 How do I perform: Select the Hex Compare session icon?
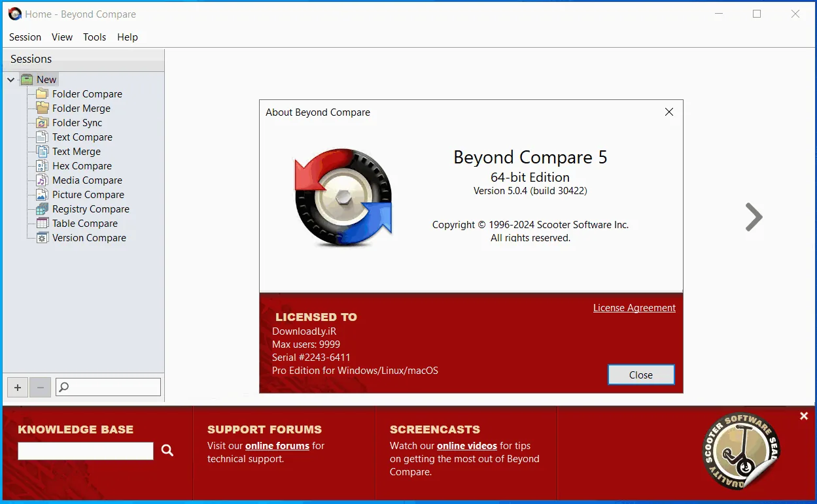42,166
